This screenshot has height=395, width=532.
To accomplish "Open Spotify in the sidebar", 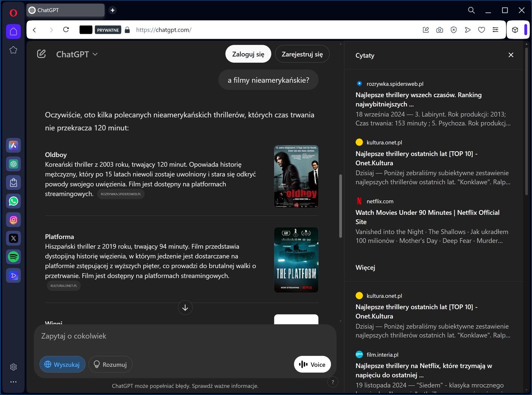I will [13, 257].
